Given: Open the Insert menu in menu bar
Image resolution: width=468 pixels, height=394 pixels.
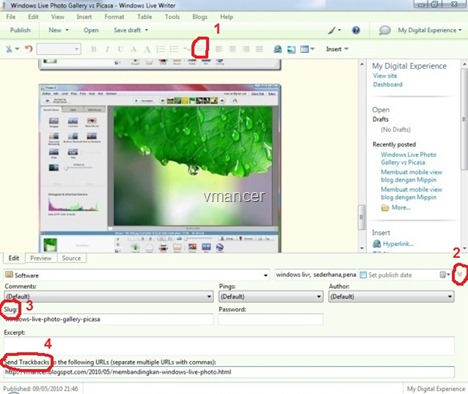Looking at the screenshot, I should 84,17.
